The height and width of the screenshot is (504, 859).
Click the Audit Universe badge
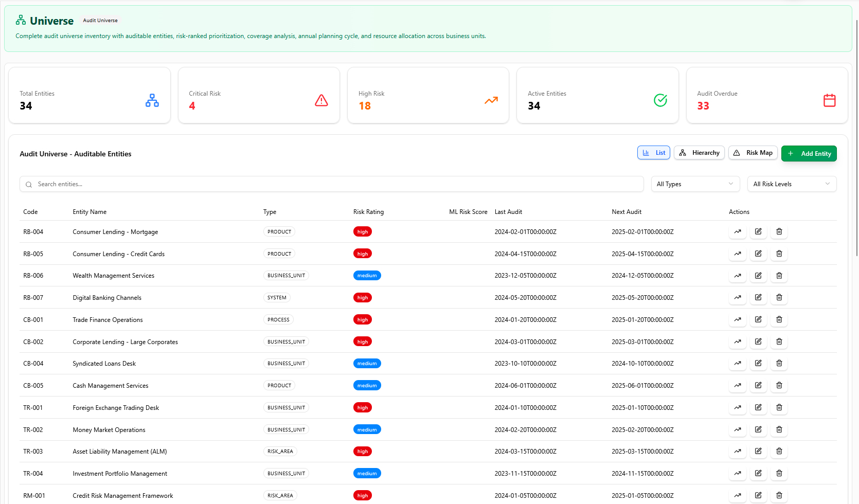[100, 21]
